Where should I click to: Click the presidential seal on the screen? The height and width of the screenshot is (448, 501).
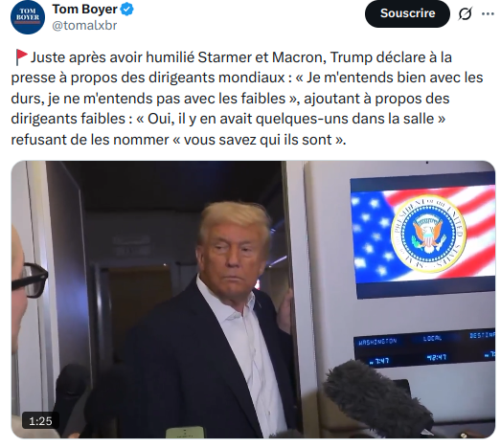tap(429, 235)
